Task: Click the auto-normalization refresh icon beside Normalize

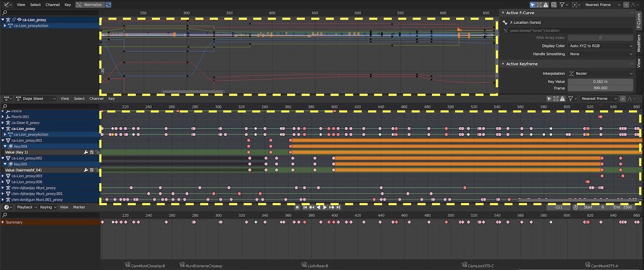Action: coord(108,4)
